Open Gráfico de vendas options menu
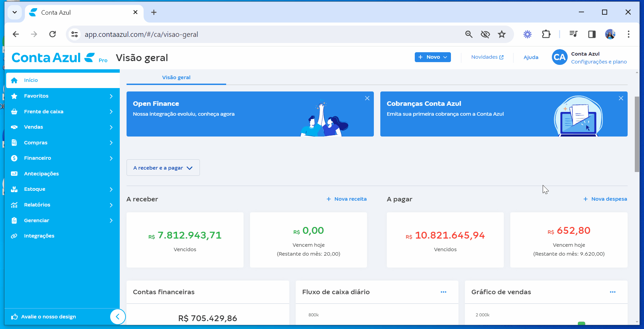This screenshot has height=329, width=644. (613, 292)
